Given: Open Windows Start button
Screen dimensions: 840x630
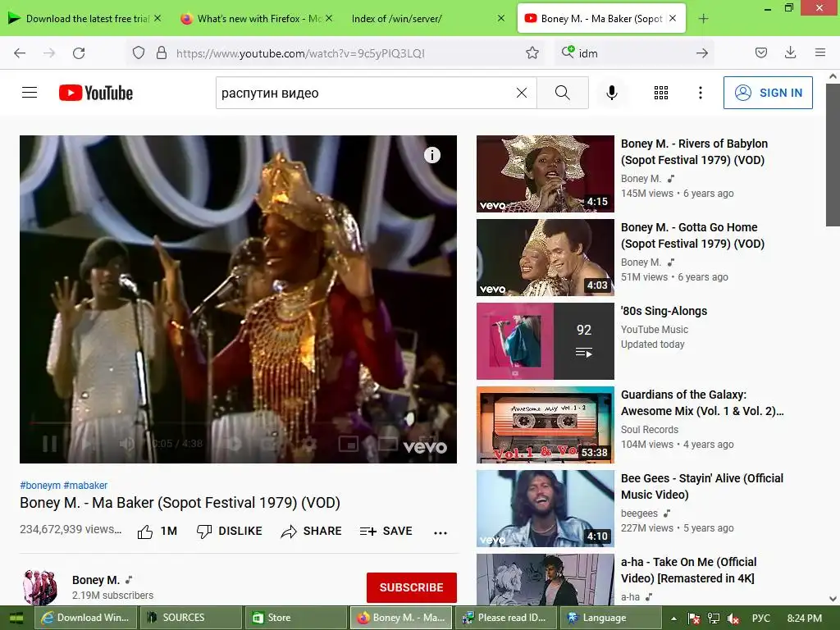Looking at the screenshot, I should (x=16, y=619).
